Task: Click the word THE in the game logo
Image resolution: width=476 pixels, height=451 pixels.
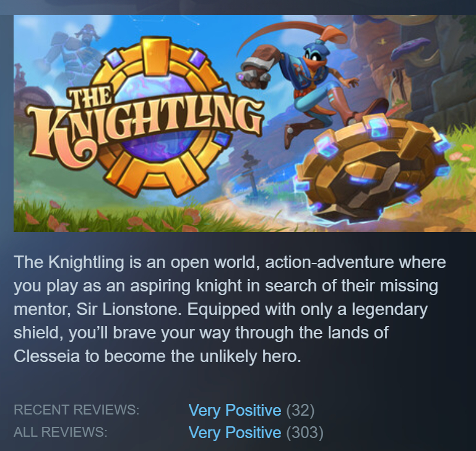Action: (x=90, y=98)
